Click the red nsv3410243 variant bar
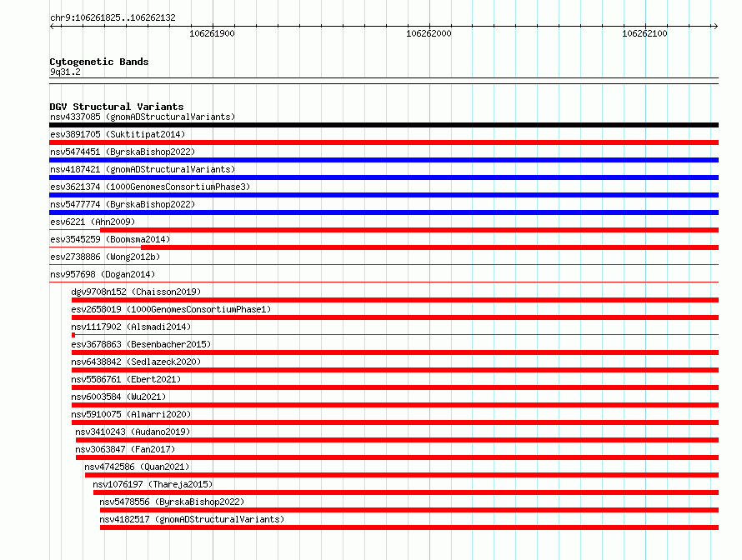 tap(397, 440)
